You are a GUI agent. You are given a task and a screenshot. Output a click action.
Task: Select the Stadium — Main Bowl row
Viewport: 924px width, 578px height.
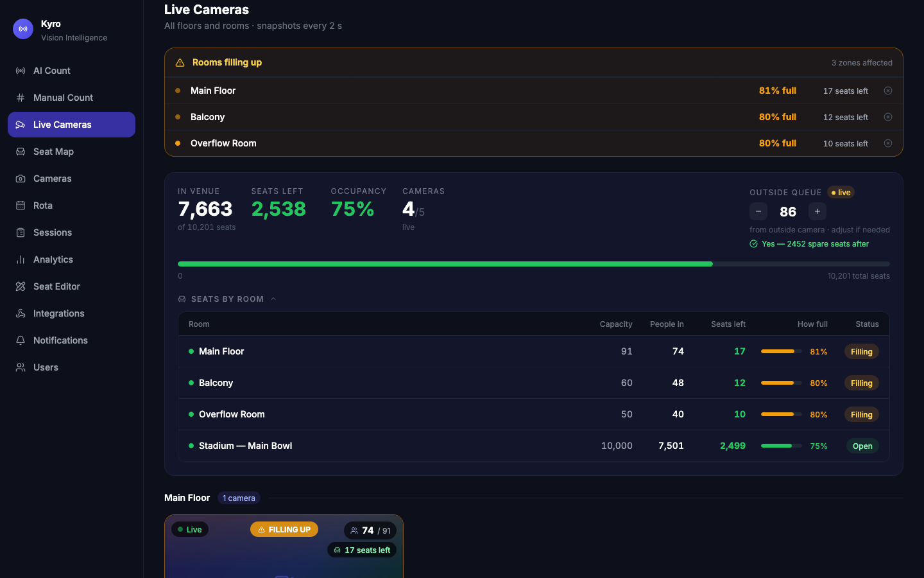point(534,446)
